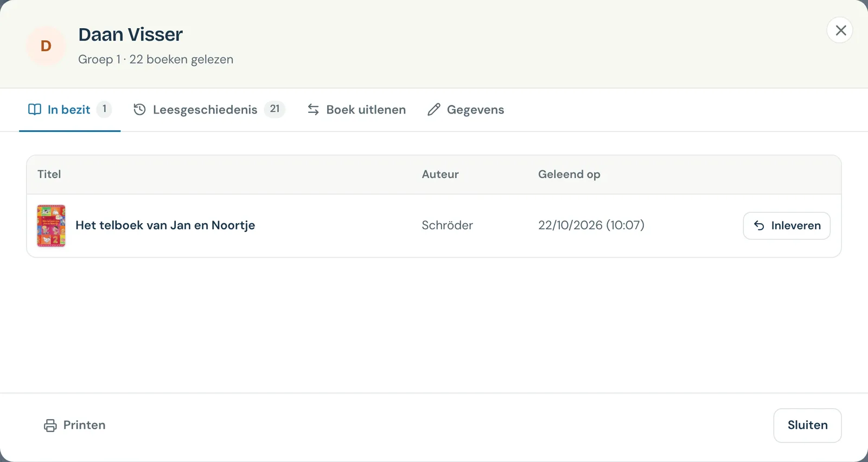868x462 pixels.
Task: Select the In bezit tab
Action: (x=69, y=110)
